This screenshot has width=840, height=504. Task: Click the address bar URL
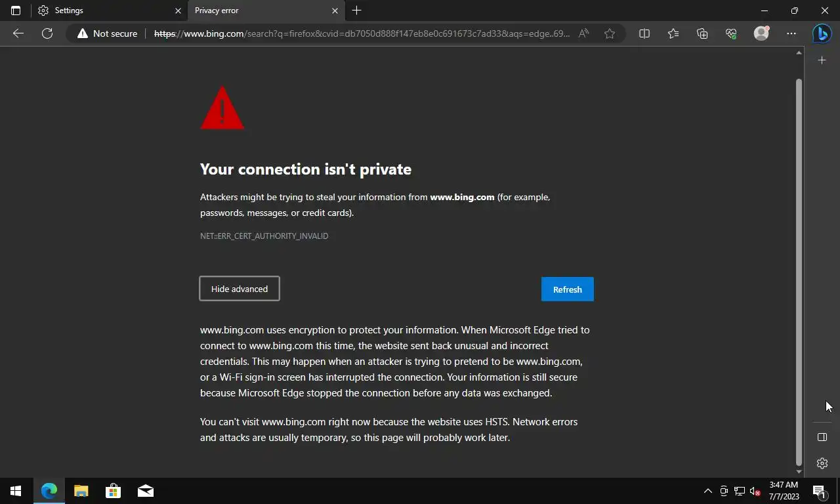(x=361, y=33)
